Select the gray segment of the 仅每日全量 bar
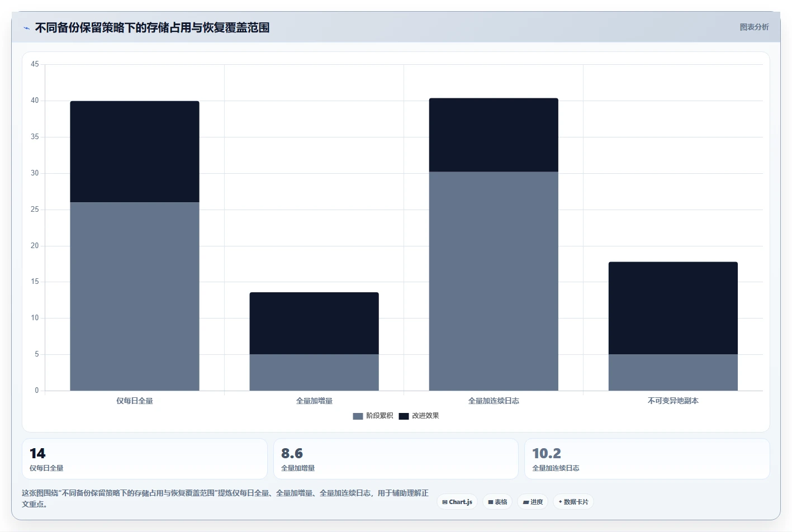792x532 pixels. [135, 296]
